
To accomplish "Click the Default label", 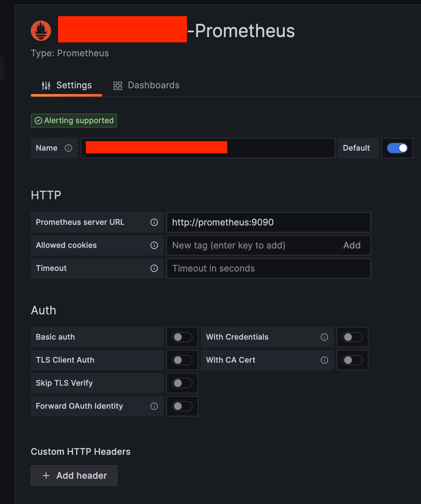I will click(x=357, y=148).
